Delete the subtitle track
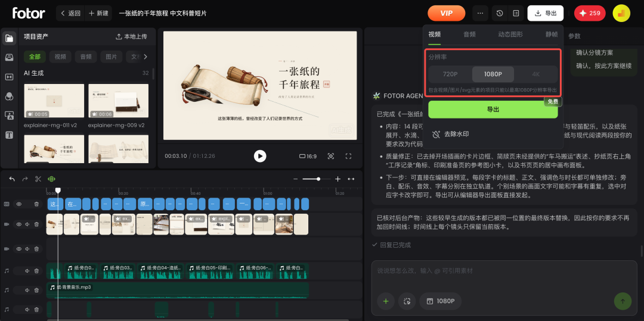 36,204
